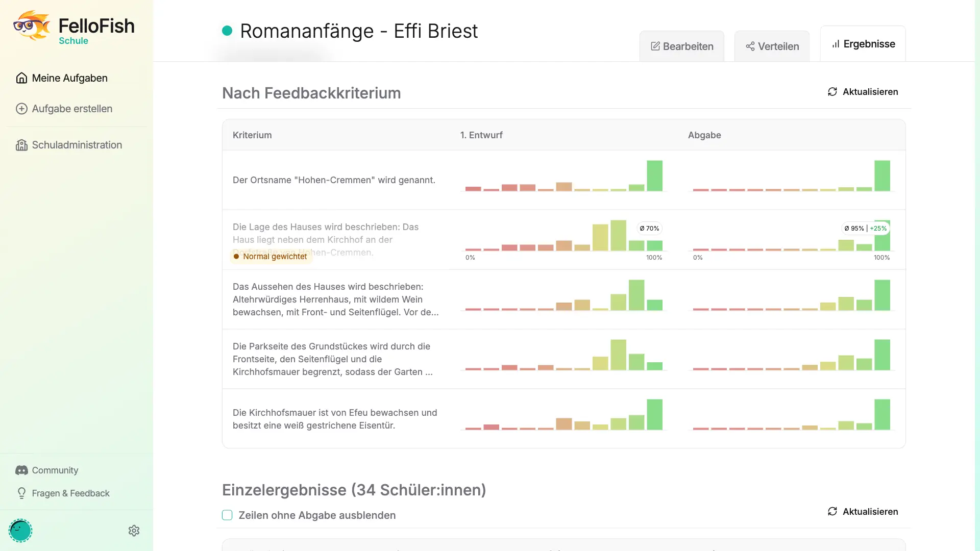
Task: Click the lightbulb Fragen & Feedback icon
Action: point(21,493)
